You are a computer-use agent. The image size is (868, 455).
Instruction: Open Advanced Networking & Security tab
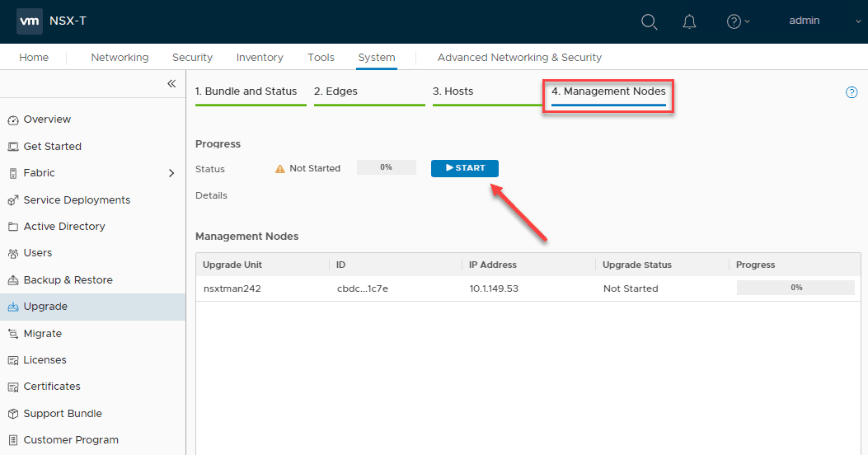pyautogui.click(x=519, y=58)
